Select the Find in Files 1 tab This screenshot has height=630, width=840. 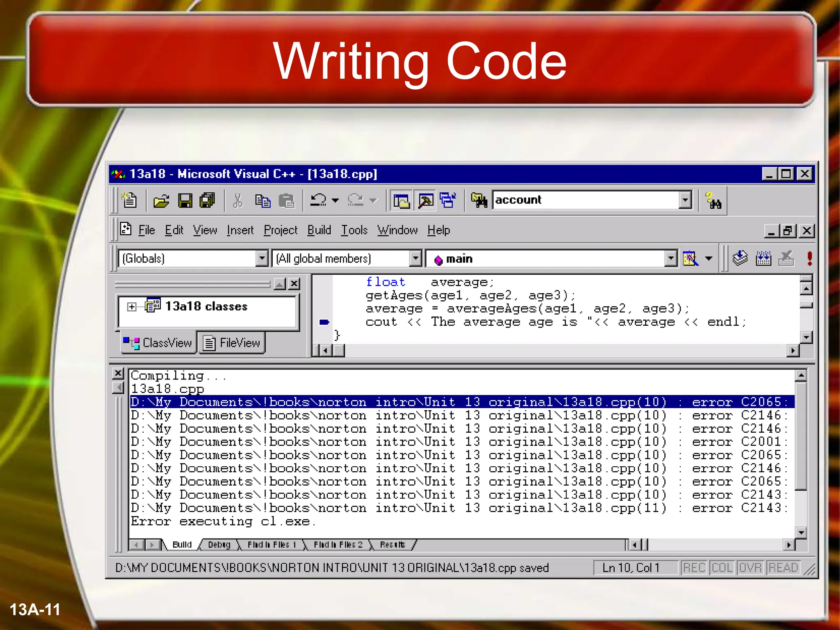pos(272,545)
